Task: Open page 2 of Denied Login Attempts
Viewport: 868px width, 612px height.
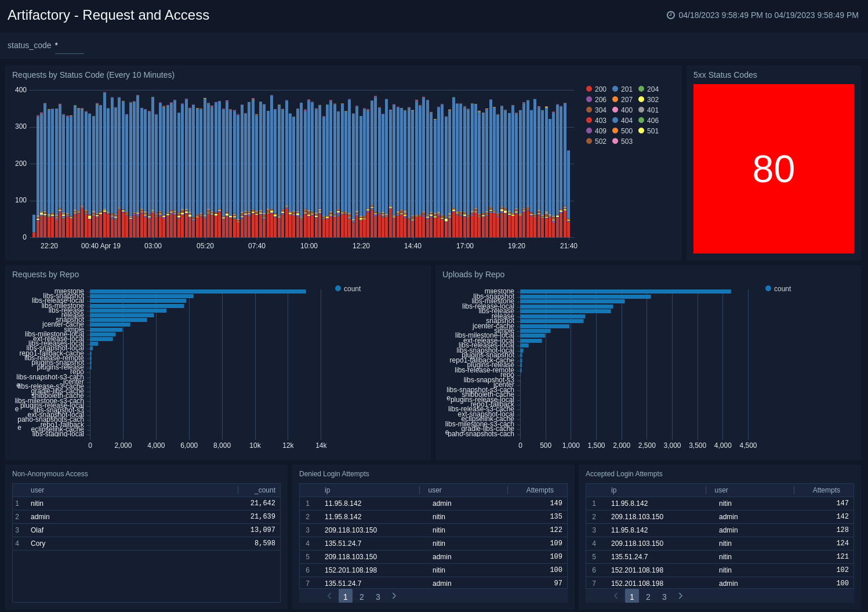Action: pos(362,597)
